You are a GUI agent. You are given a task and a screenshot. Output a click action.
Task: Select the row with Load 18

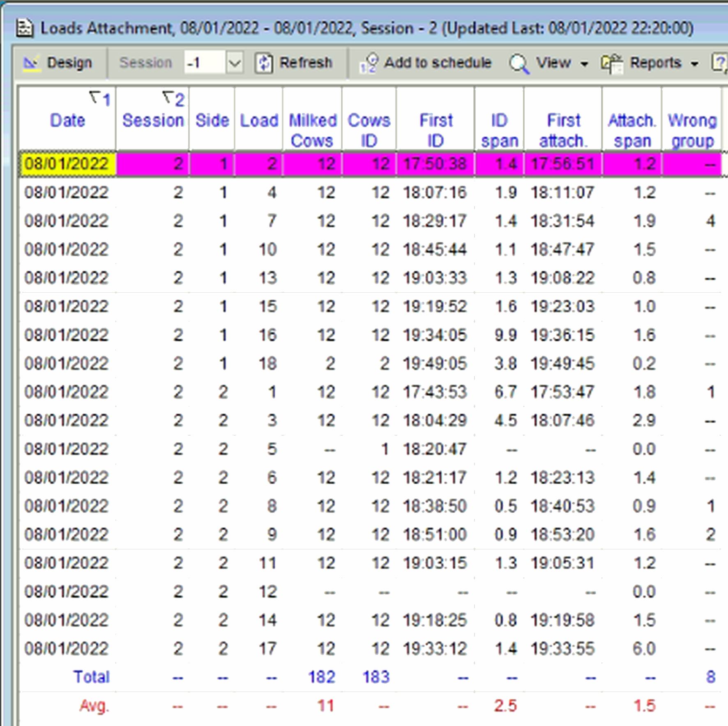click(267, 363)
